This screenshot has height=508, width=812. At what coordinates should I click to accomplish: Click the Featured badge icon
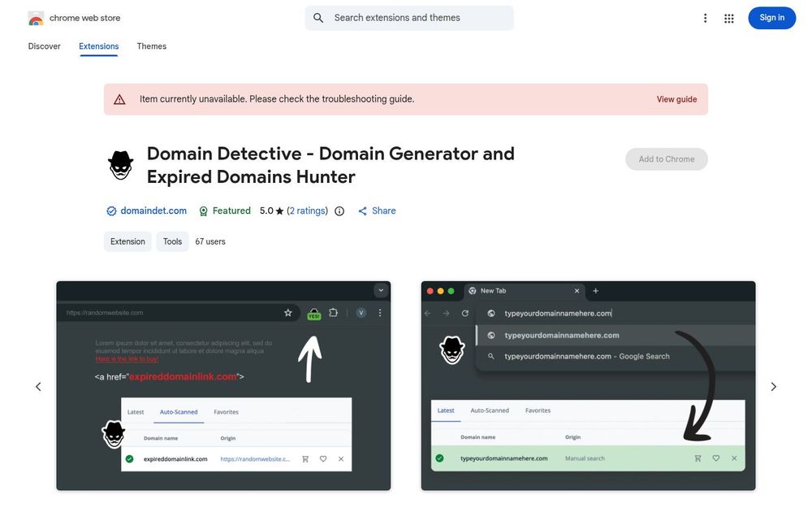[204, 211]
